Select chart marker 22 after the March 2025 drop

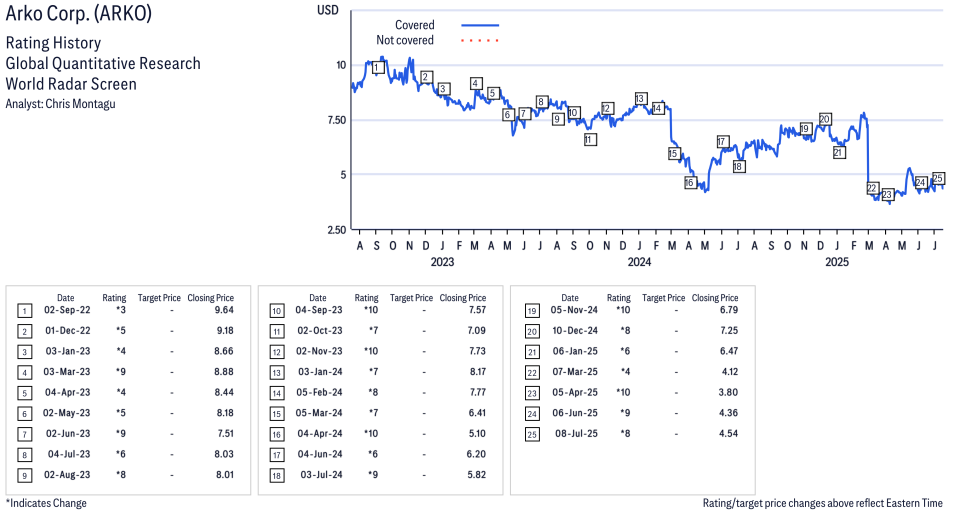(872, 188)
